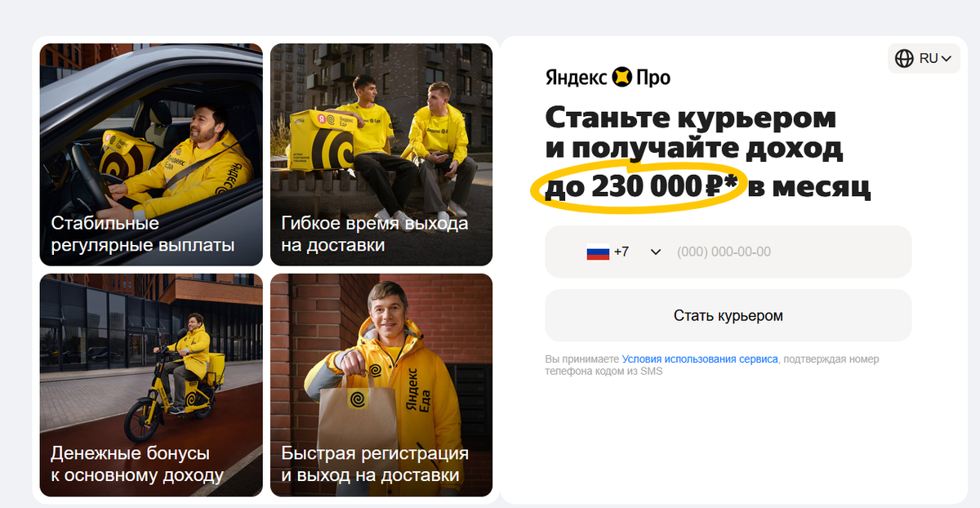Open Условия использования сервиса link

(x=700, y=359)
